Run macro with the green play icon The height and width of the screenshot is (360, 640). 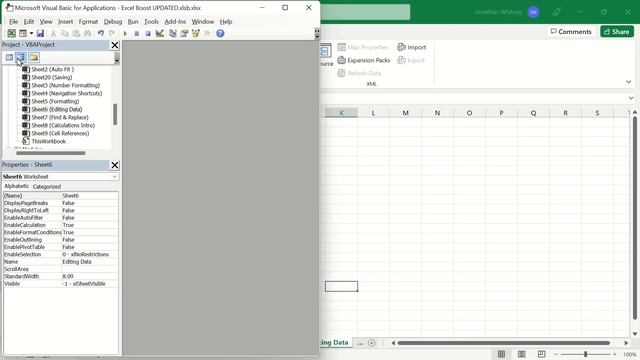pyautogui.click(x=125, y=33)
